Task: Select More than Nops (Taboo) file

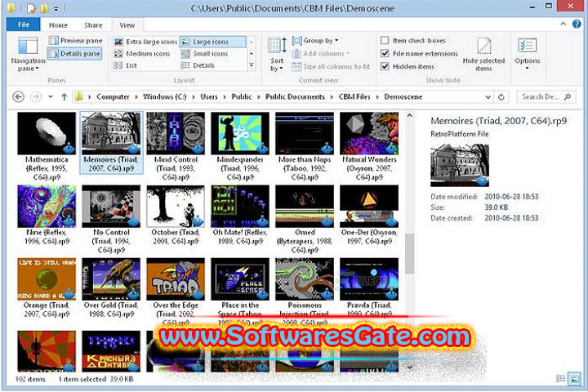Action: (x=305, y=146)
